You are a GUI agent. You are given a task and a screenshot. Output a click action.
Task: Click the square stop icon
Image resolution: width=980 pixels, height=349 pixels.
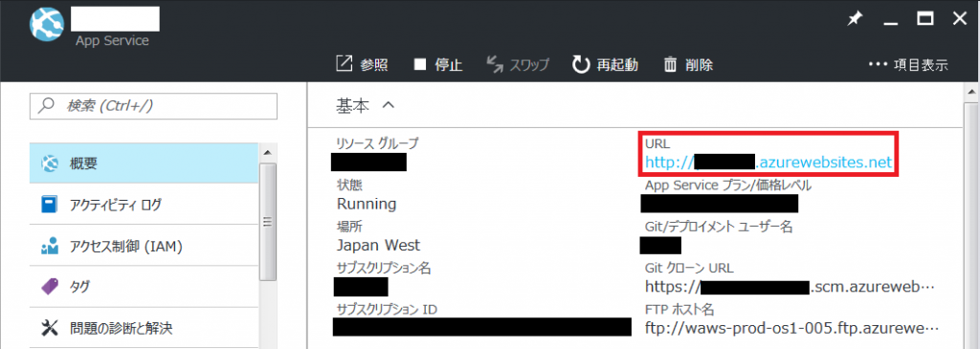(x=420, y=64)
